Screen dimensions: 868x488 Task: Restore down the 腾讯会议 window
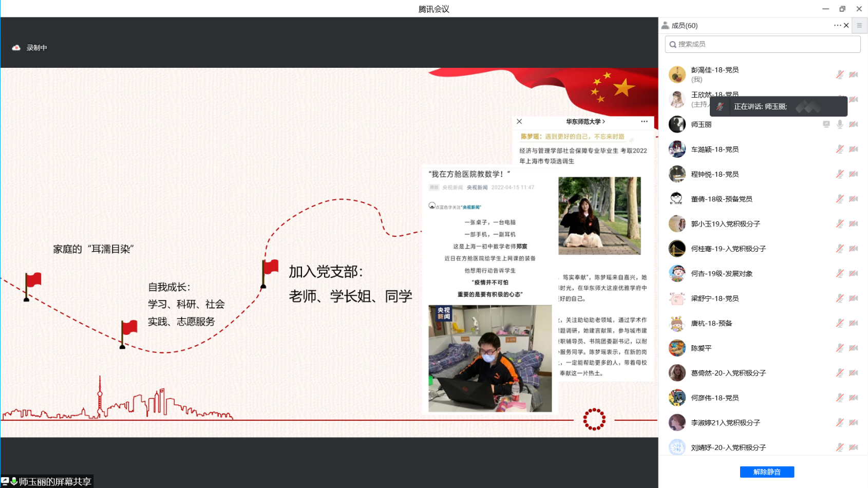click(842, 9)
